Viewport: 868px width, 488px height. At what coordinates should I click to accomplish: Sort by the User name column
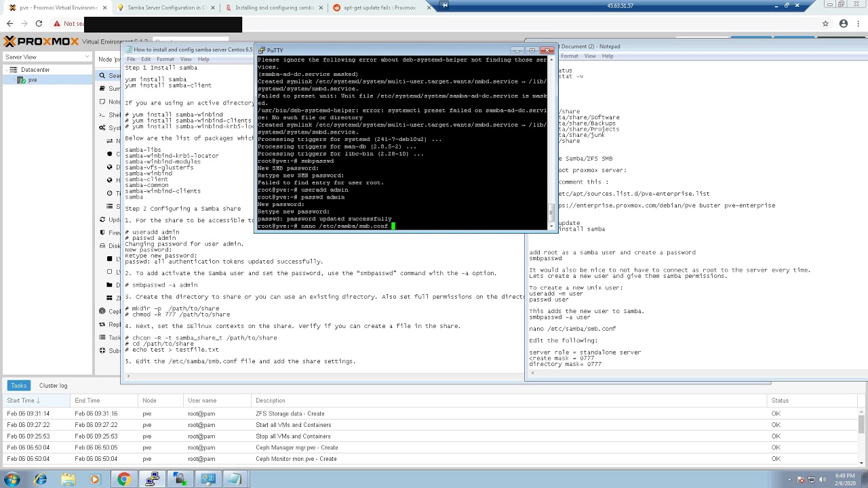pyautogui.click(x=217, y=401)
